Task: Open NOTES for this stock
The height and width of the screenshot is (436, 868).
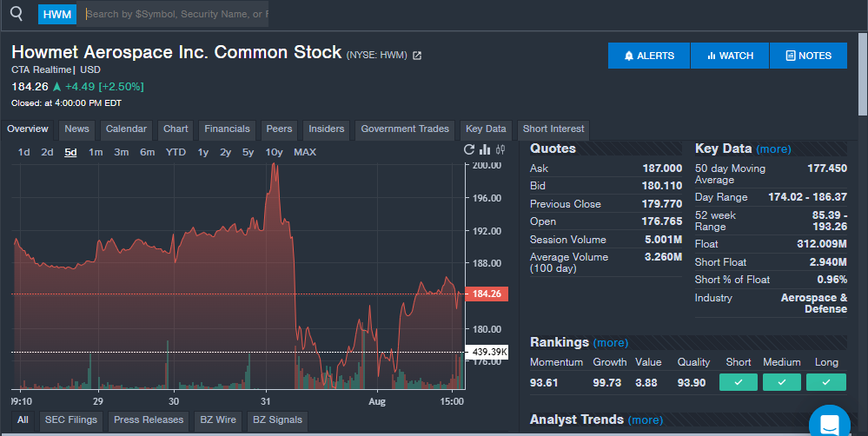Action: 808,56
